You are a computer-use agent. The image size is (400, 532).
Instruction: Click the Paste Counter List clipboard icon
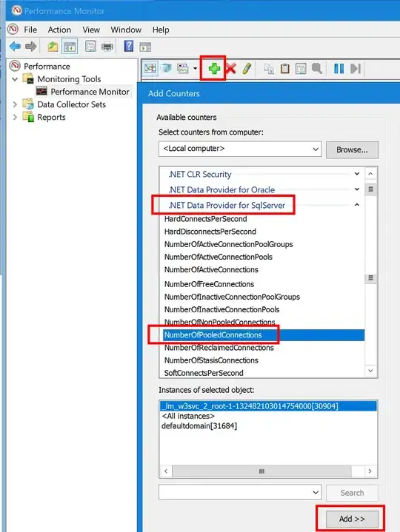pos(285,69)
